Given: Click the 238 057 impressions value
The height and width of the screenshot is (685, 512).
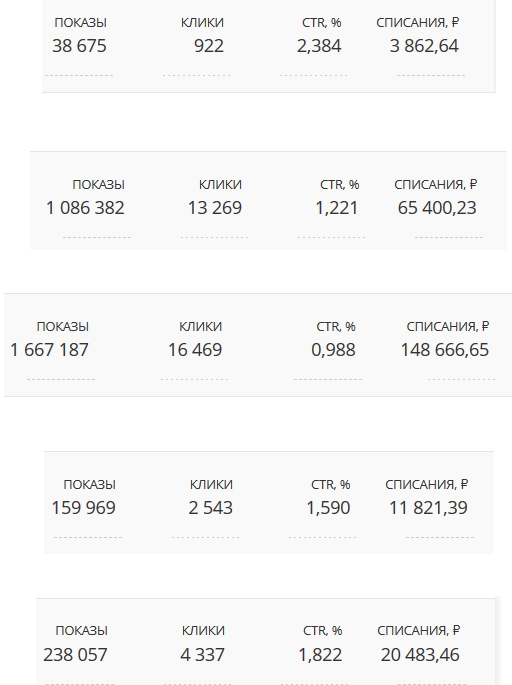Looking at the screenshot, I should (x=75, y=654).
